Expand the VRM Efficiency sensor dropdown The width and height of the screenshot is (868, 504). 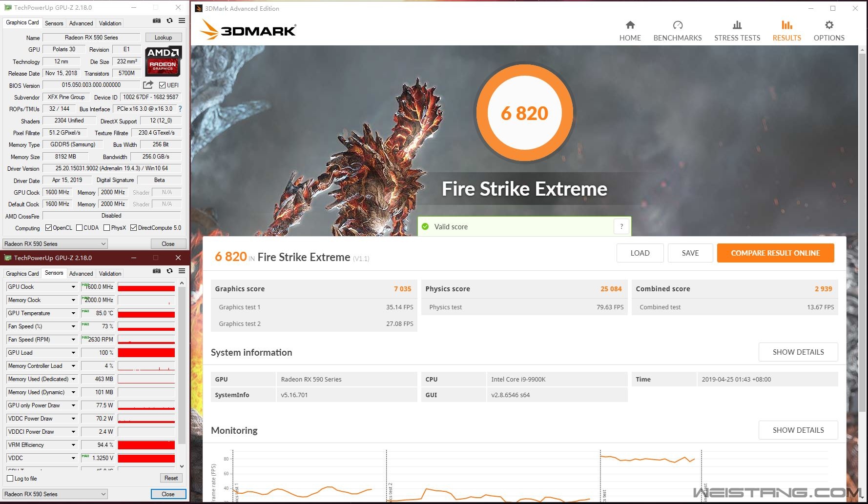point(74,445)
